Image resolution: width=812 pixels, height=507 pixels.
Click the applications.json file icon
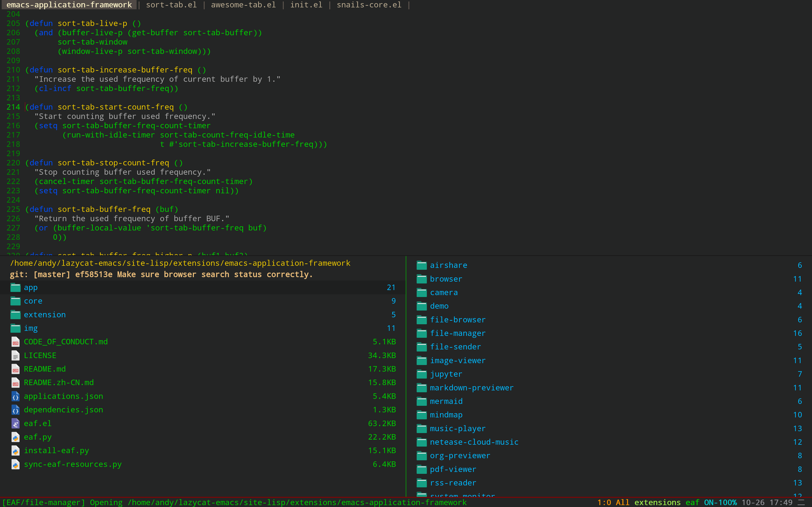coord(15,396)
